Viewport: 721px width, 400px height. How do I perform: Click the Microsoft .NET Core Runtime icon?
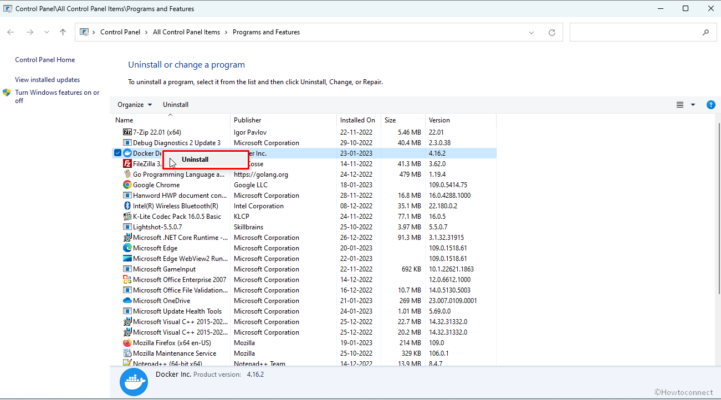[127, 238]
